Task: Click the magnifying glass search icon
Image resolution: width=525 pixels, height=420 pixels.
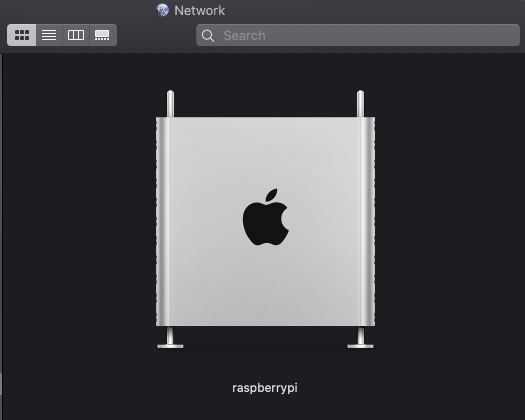Action: point(208,36)
